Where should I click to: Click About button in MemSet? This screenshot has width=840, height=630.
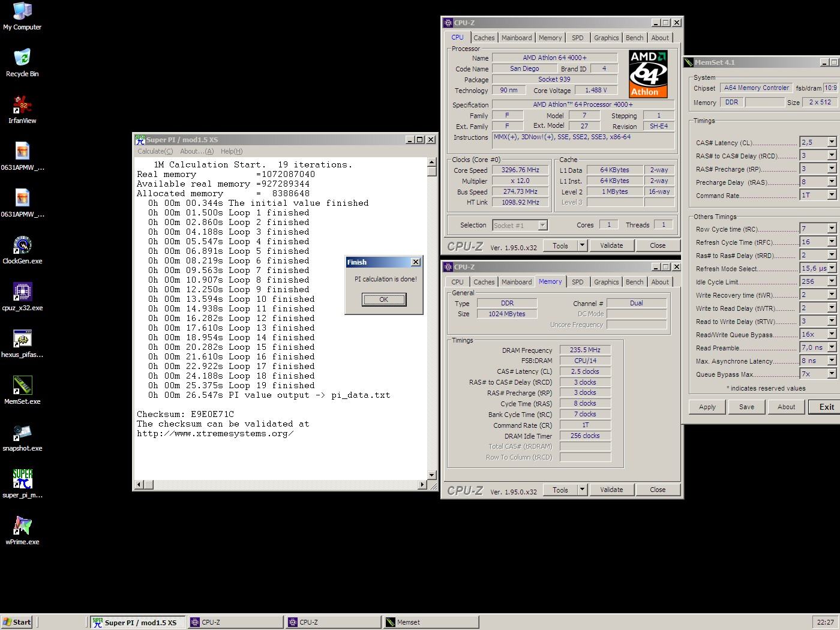pos(787,407)
